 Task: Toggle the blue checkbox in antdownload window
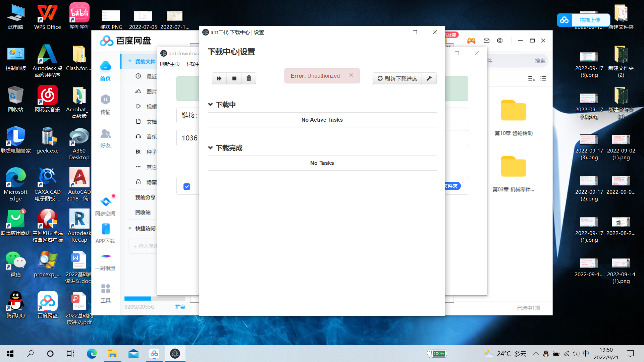pyautogui.click(x=187, y=186)
